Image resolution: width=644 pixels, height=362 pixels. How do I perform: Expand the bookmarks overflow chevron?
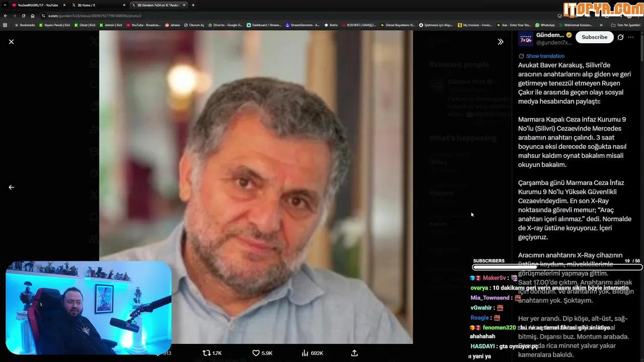click(x=601, y=25)
